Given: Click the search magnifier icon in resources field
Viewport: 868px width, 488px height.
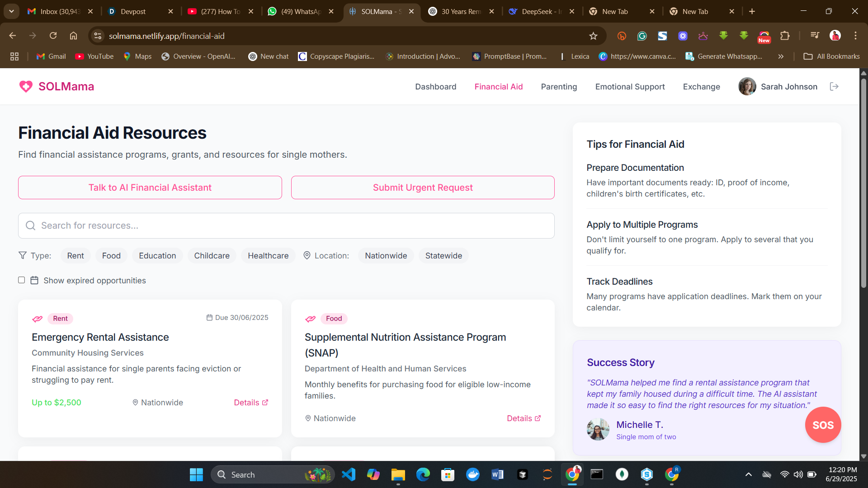Looking at the screenshot, I should [30, 225].
